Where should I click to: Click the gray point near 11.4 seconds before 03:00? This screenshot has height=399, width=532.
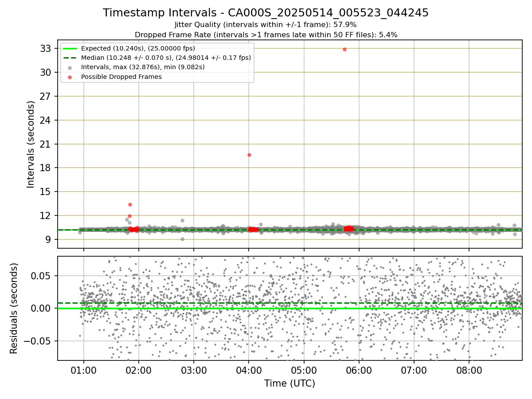[x=182, y=220]
